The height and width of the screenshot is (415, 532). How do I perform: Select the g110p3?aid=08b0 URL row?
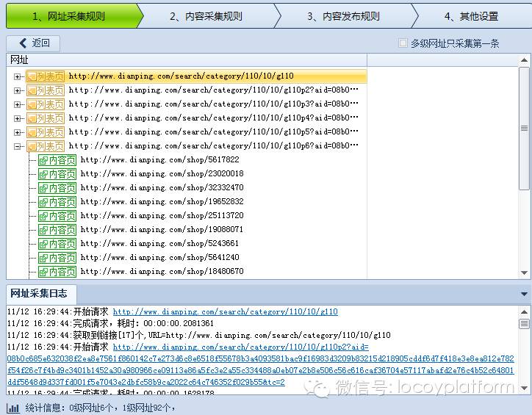tap(213, 104)
